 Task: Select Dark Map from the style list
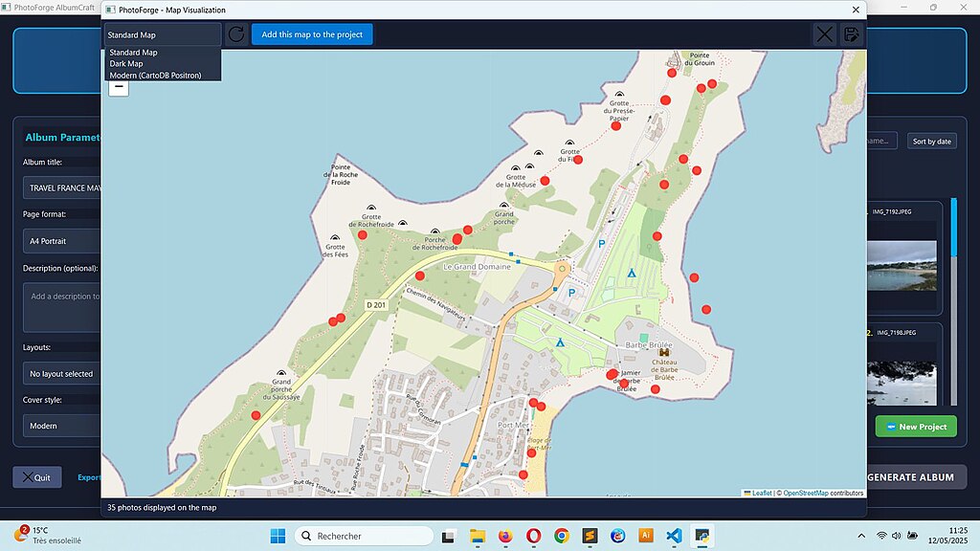click(126, 64)
